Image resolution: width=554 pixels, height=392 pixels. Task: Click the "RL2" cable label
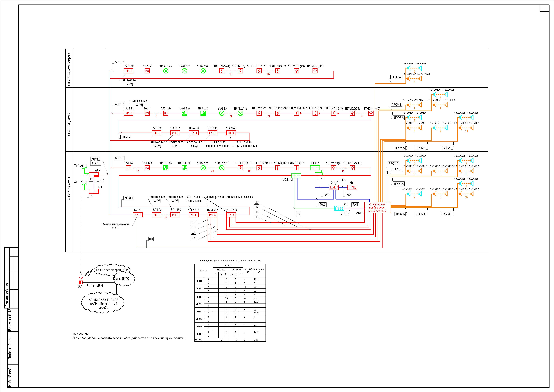click(x=343, y=214)
